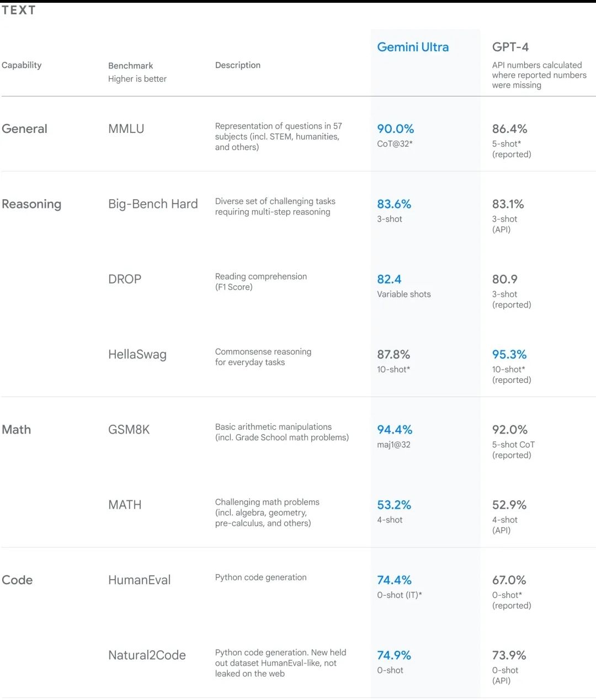
Task: Click the Gemini Ultra 90.0% MMLU score
Action: 395,129
